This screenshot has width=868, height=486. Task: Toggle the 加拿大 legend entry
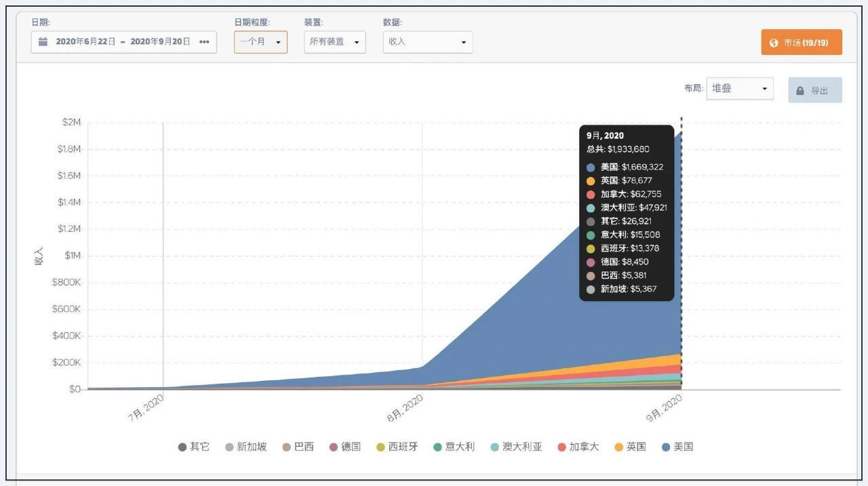point(578,447)
